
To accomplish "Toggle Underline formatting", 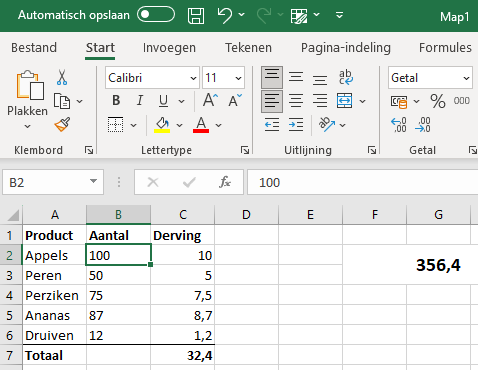I will pyautogui.click(x=163, y=100).
